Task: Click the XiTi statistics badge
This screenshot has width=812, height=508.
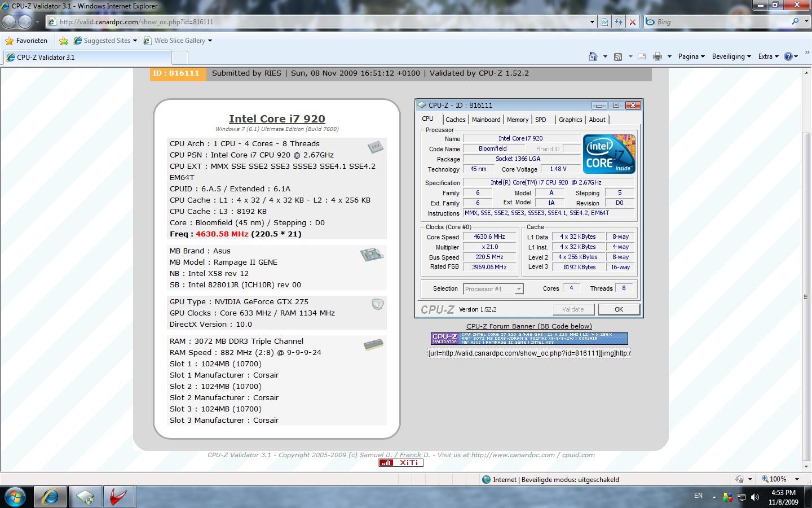Action: tap(401, 463)
